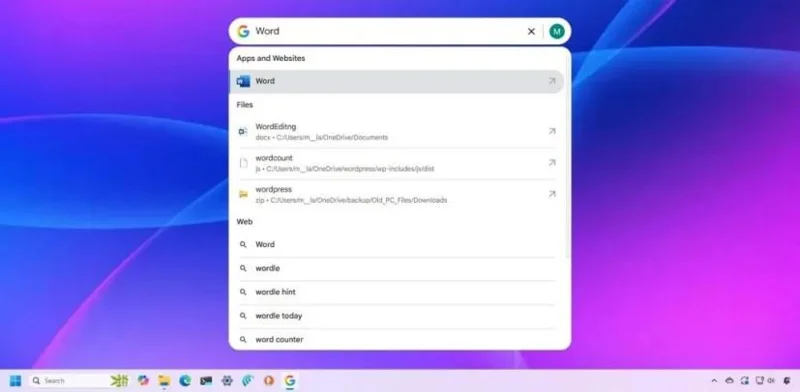800x392 pixels.
Task: Show hidden icons via the tray chevron
Action: tap(714, 381)
